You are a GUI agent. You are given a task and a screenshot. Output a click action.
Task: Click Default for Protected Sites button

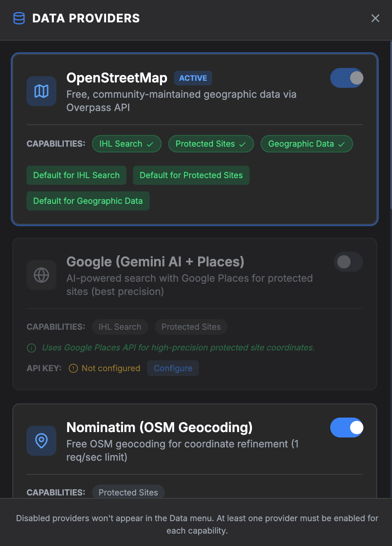(x=191, y=175)
